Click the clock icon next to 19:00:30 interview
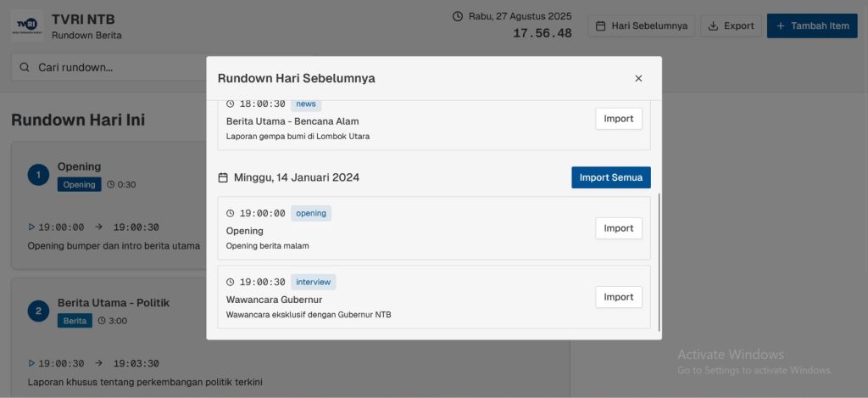Image resolution: width=868 pixels, height=398 pixels. 231,282
